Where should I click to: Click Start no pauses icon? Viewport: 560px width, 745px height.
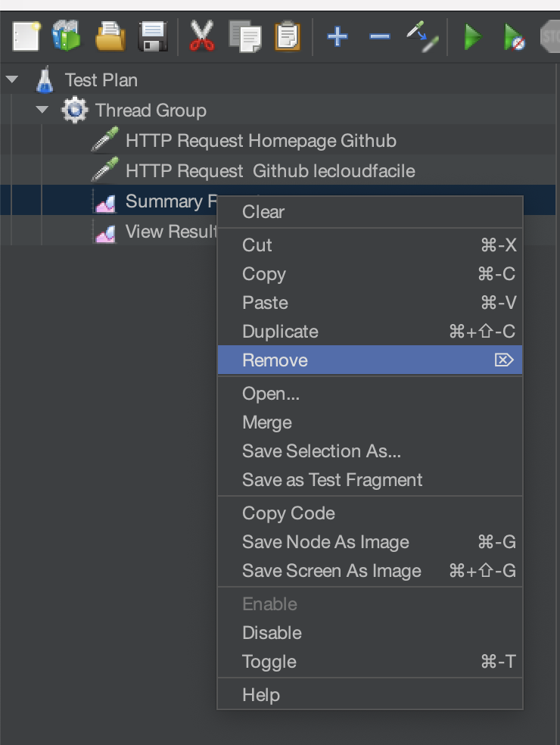coord(515,36)
